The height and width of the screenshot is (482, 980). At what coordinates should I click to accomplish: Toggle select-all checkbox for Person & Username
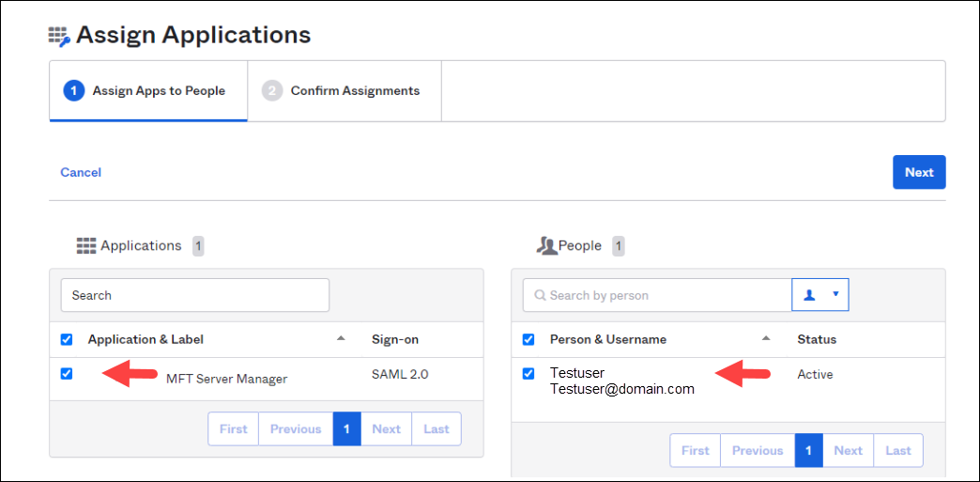(528, 340)
